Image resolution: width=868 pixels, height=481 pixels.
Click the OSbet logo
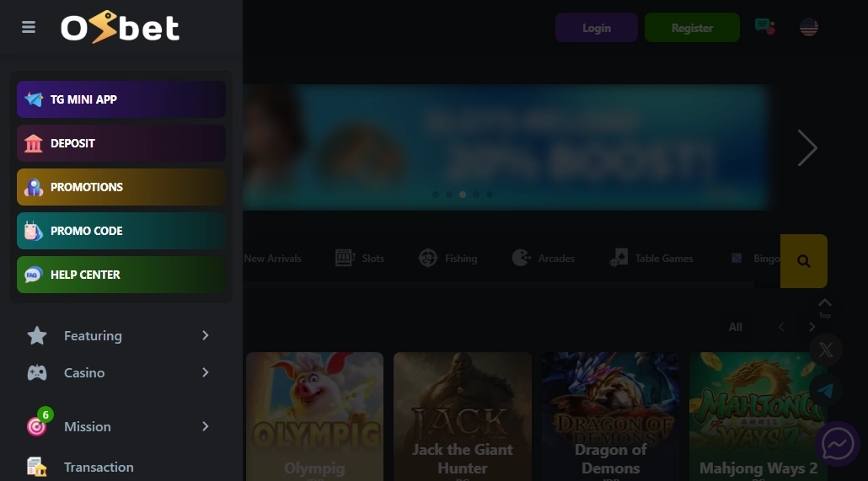pos(120,27)
